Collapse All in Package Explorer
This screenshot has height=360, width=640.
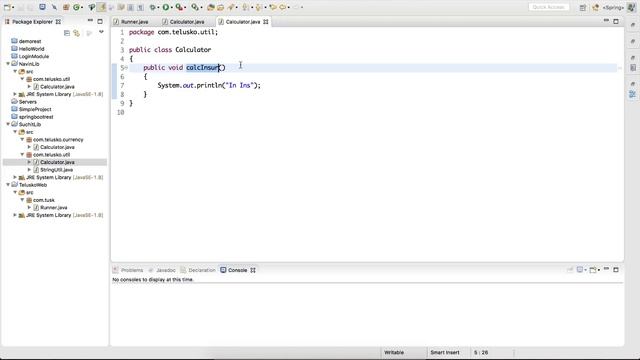click(x=67, y=33)
